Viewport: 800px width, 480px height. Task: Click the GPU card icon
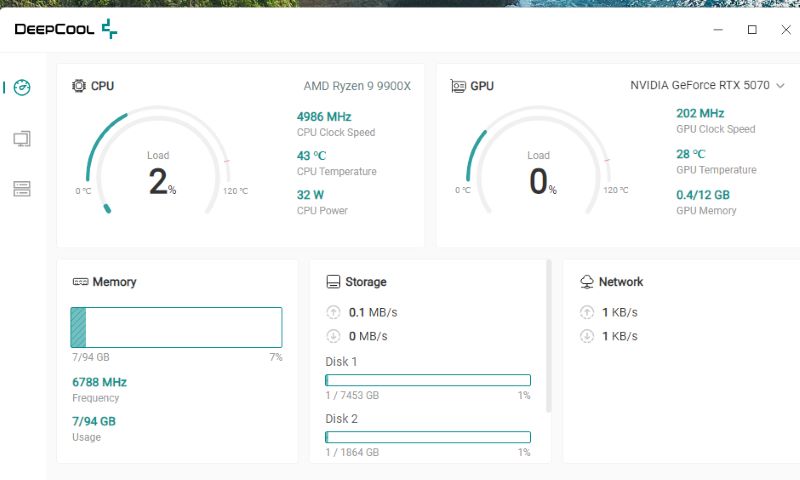(458, 86)
